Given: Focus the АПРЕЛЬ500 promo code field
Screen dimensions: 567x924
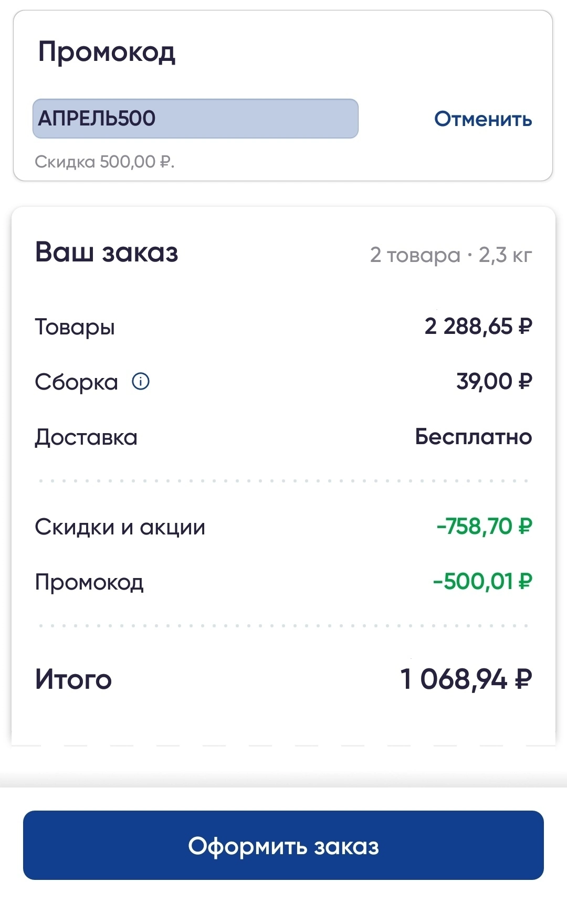Looking at the screenshot, I should pyautogui.click(x=195, y=119).
